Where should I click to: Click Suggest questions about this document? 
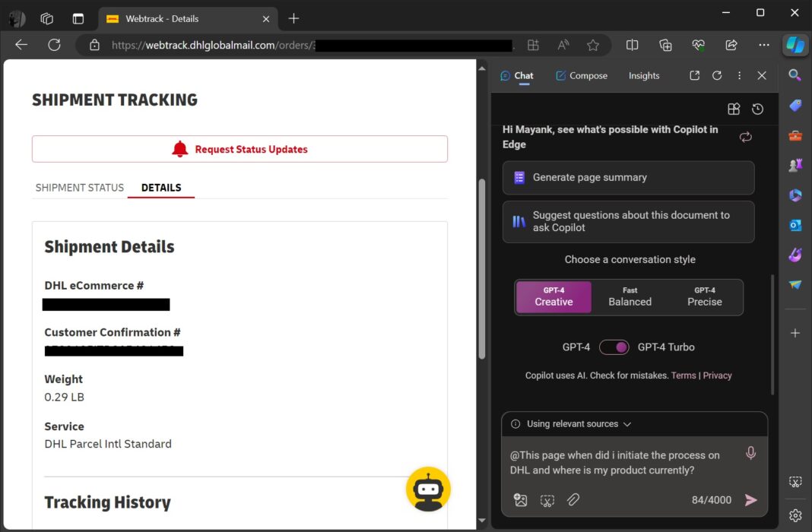(x=628, y=221)
